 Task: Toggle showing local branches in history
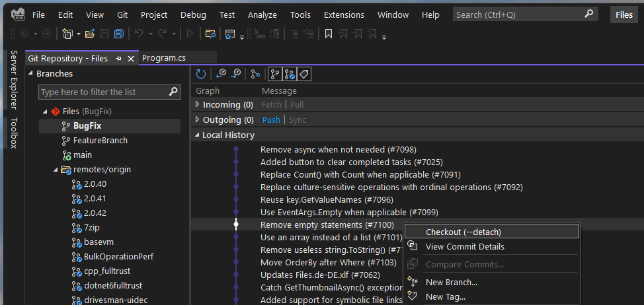click(275, 74)
